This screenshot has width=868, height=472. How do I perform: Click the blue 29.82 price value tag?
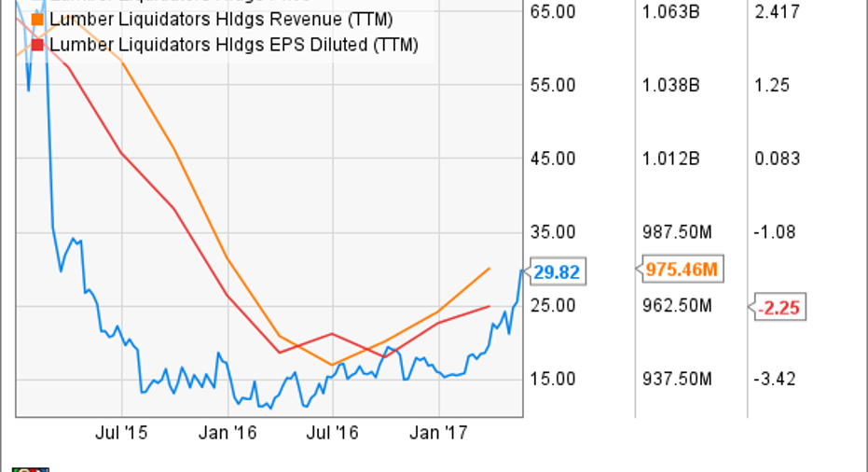[x=556, y=271]
